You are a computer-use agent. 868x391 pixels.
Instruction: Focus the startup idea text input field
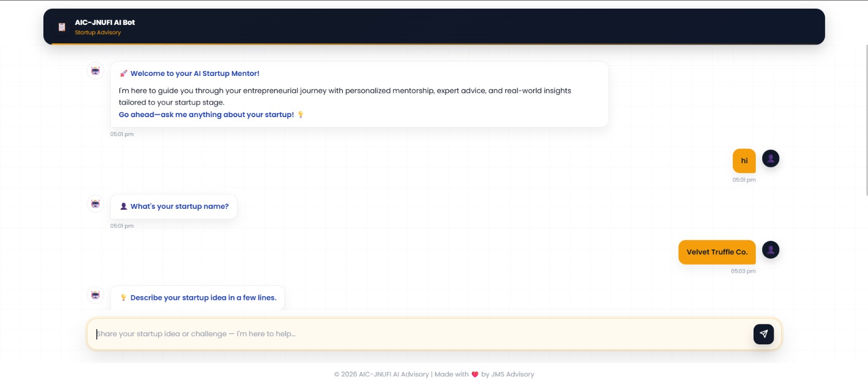(423, 334)
